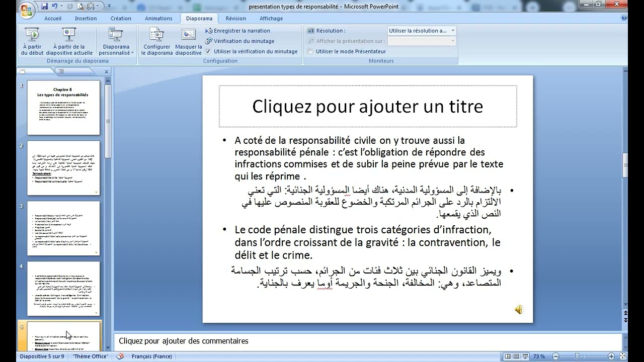Image resolution: width=644 pixels, height=362 pixels.
Task: Switch to Slides thumbnail pane tab
Action: click(23, 72)
